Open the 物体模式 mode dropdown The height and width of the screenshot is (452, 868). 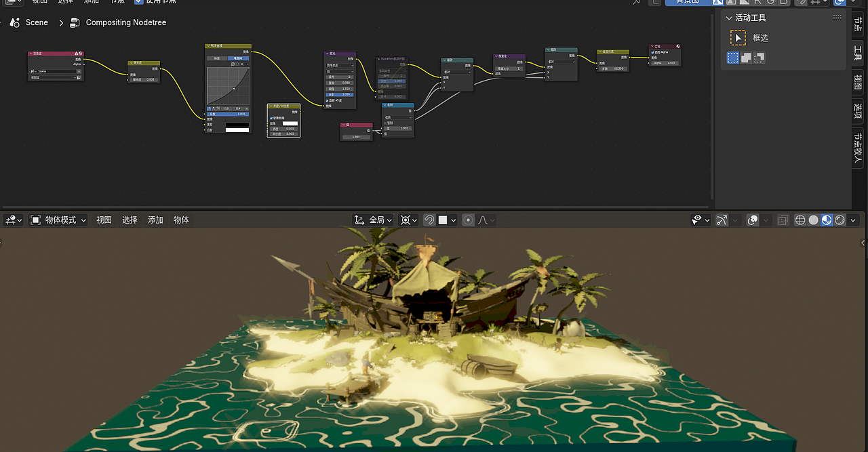coord(58,220)
